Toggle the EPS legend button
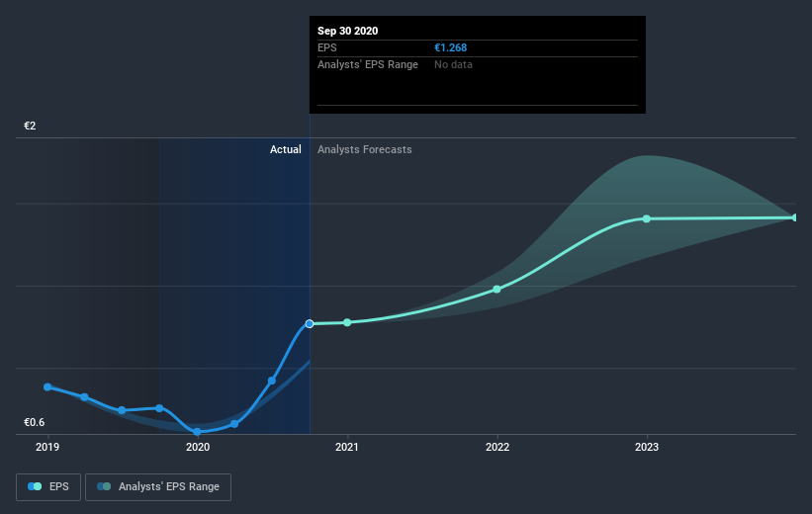Viewport: 812px width, 514px height. point(48,486)
